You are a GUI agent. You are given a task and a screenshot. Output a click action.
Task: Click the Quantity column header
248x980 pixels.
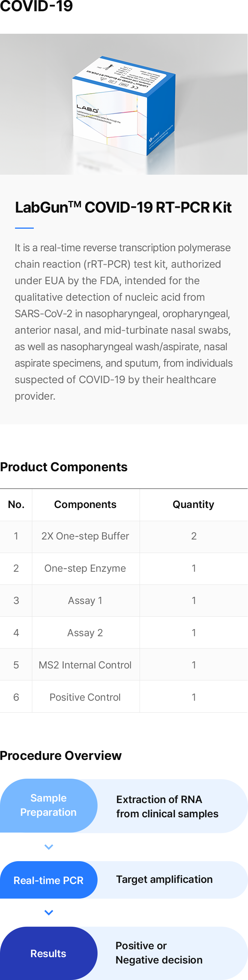click(x=193, y=505)
